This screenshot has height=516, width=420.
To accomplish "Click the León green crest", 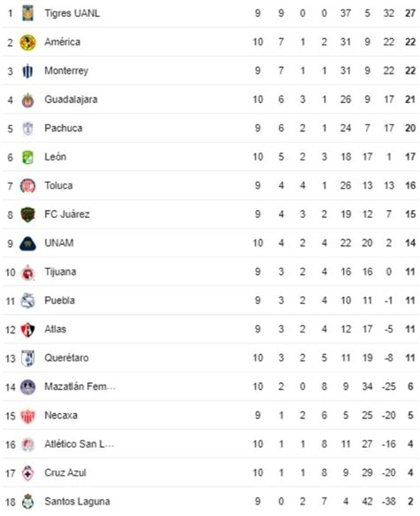I will point(28,157).
